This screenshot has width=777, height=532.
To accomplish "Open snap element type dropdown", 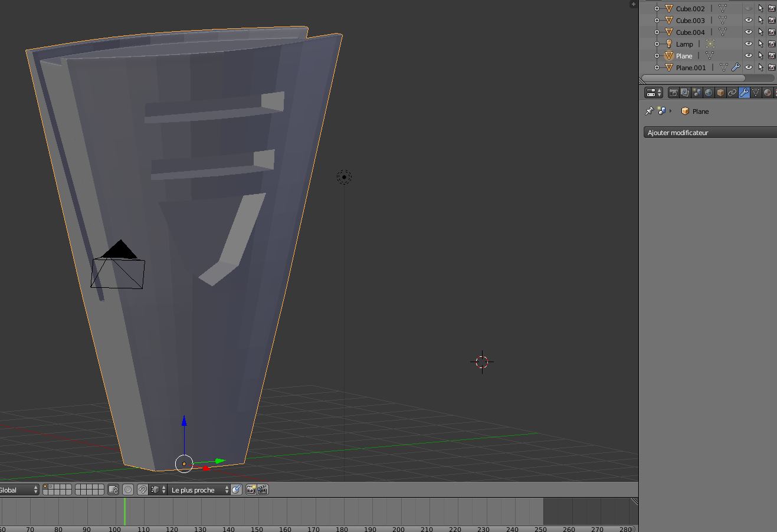I will pyautogui.click(x=158, y=490).
